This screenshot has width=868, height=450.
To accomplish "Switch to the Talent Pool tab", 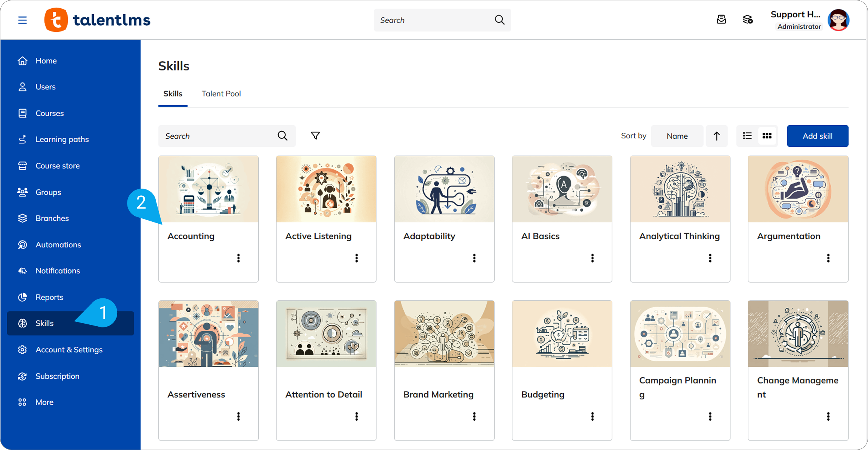I will pyautogui.click(x=221, y=94).
